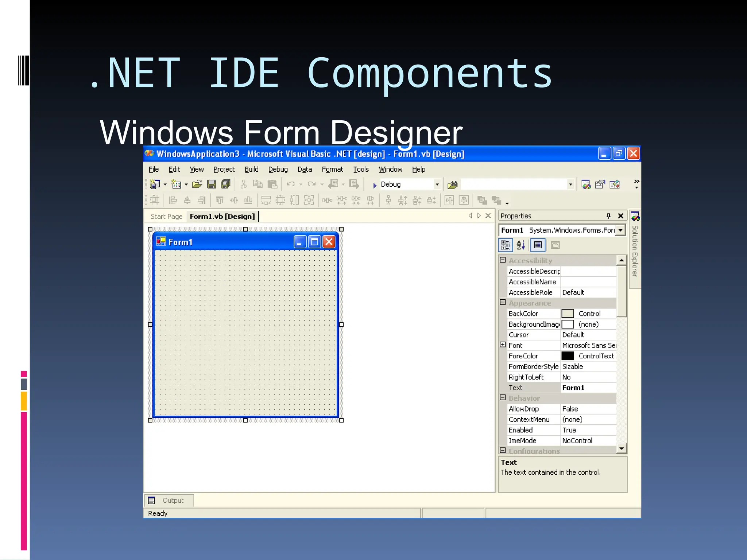Viewport: 747px width, 560px height.
Task: Click the BackgroundImage white preview swatch
Action: coord(568,324)
